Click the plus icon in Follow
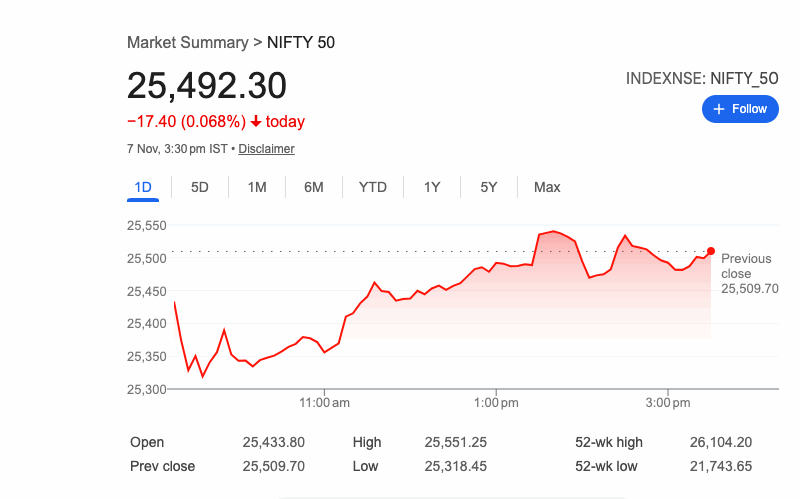The image size is (800, 499). coord(719,109)
